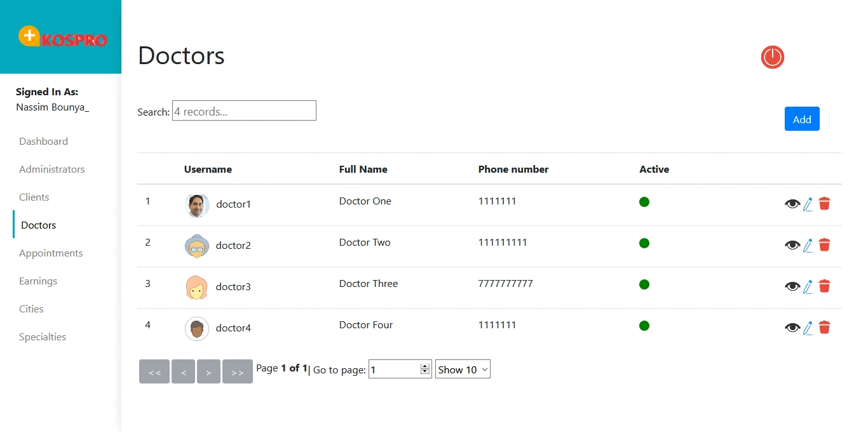This screenshot has height=440, width=868.
Task: Click doctor2's avatar image
Action: click(197, 246)
